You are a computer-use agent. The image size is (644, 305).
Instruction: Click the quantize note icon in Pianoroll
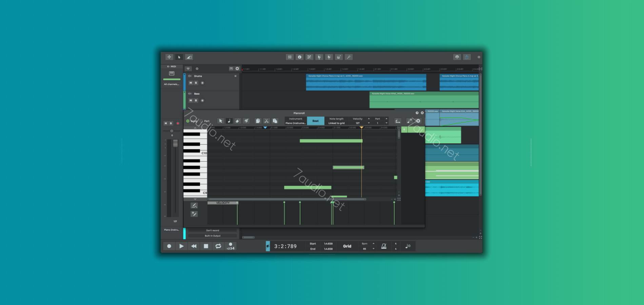click(409, 121)
